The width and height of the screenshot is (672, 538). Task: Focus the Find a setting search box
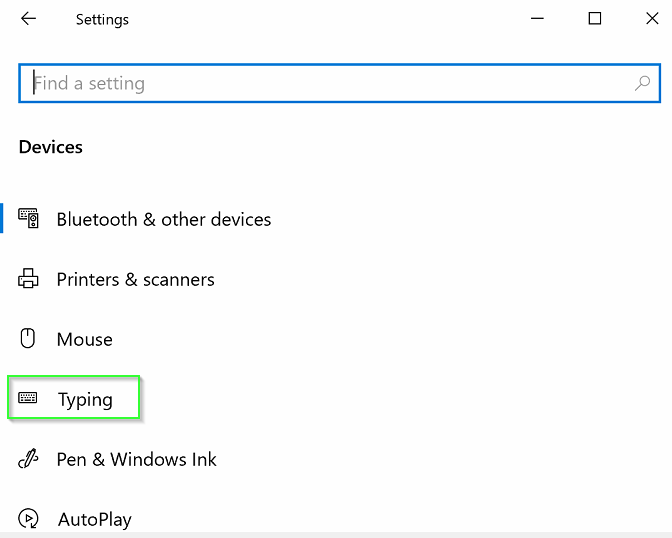(339, 83)
